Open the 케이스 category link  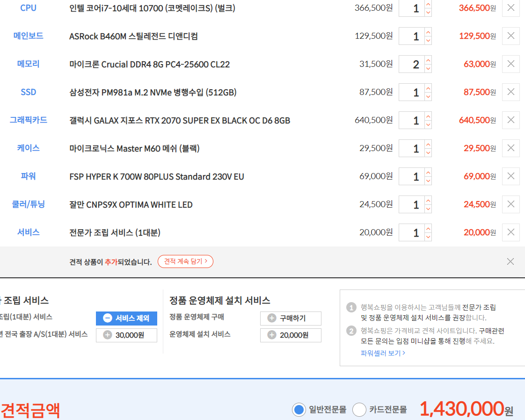pos(28,148)
